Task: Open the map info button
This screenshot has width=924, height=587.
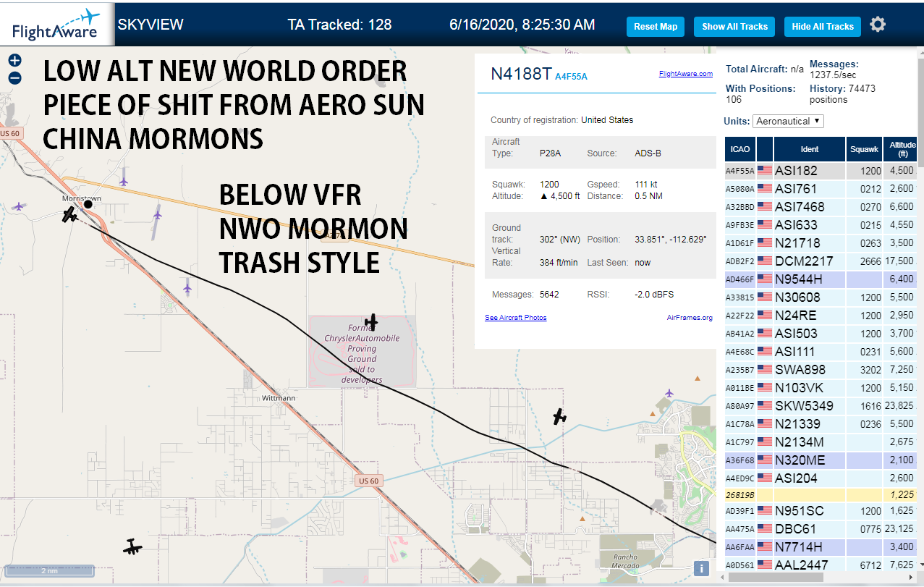Action: 700,568
